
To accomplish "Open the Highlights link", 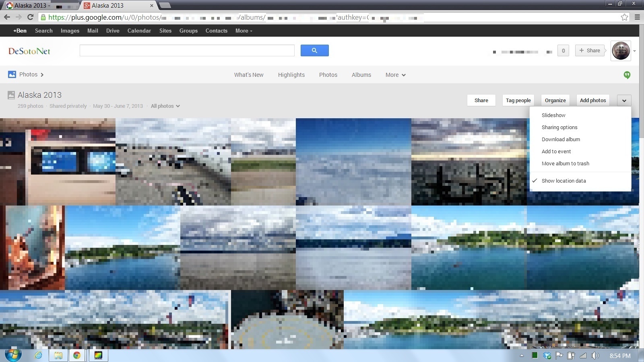I will [291, 75].
